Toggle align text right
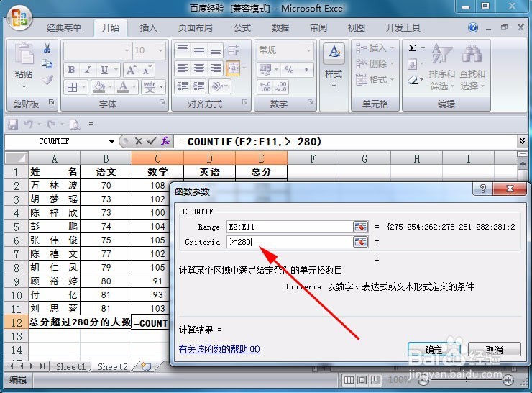This screenshot has width=532, height=393. (216, 68)
